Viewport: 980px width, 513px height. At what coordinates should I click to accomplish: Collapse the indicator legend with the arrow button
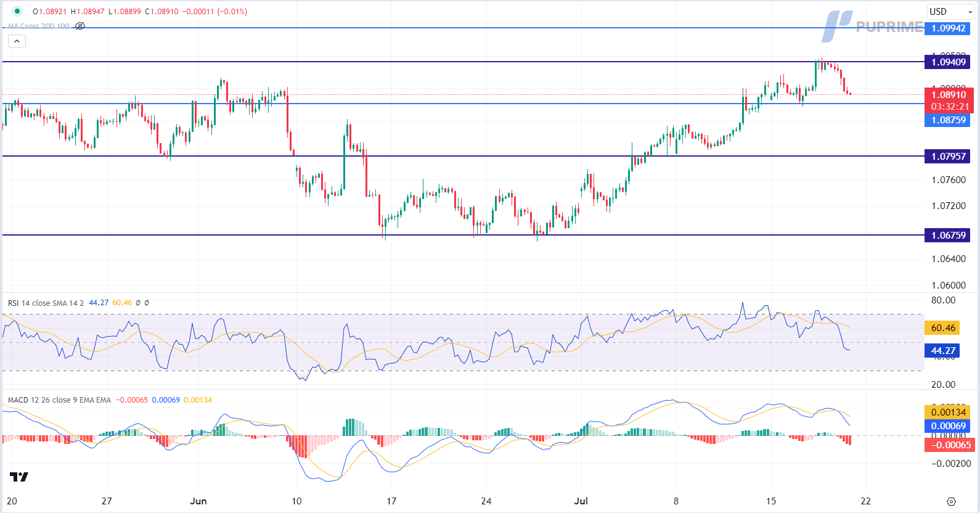pos(17,41)
